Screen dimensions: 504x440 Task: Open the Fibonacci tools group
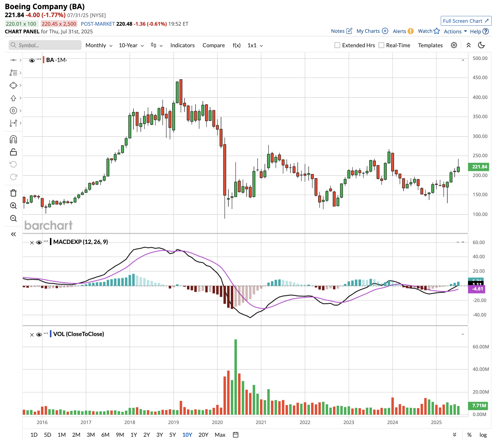(13, 73)
